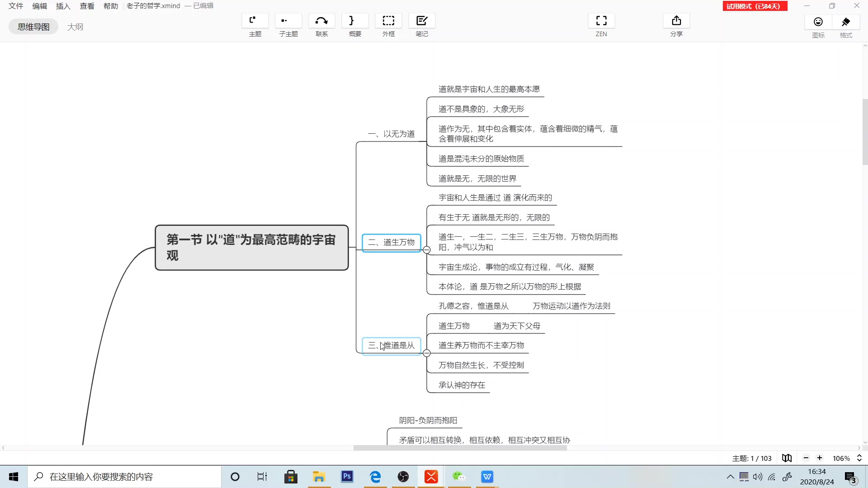Viewport: 868px width, 488px height.
Task: Open Microsoft Edge from taskbar
Action: coord(375,477)
